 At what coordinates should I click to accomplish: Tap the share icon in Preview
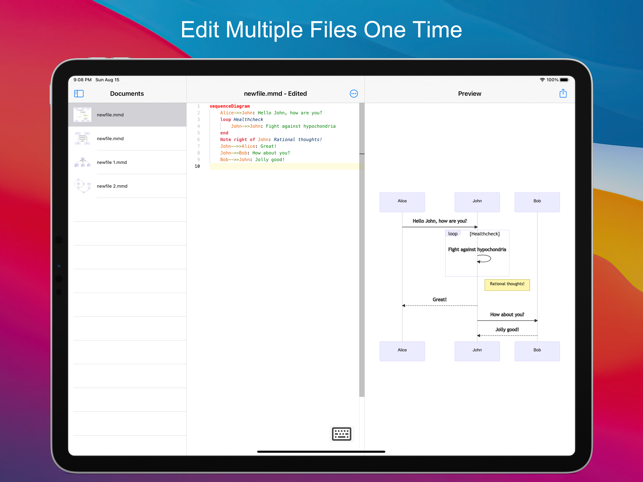pyautogui.click(x=563, y=94)
